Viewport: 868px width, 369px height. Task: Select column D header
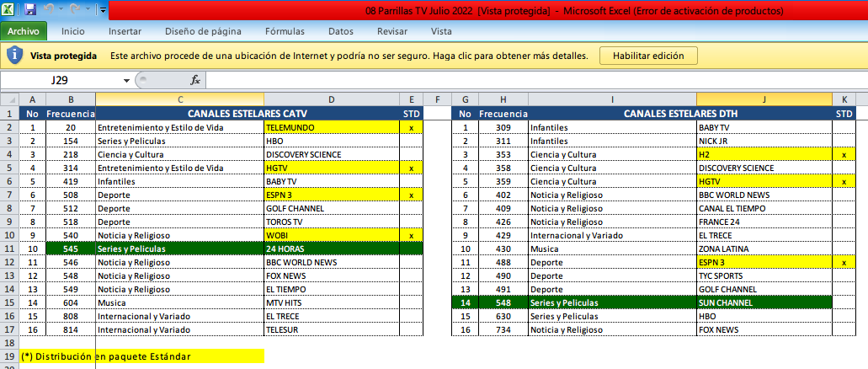point(332,99)
